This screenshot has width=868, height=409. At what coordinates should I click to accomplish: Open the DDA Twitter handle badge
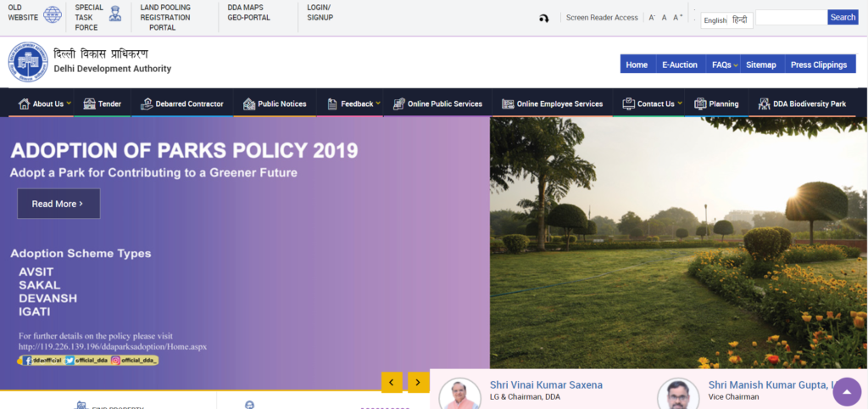(x=87, y=361)
